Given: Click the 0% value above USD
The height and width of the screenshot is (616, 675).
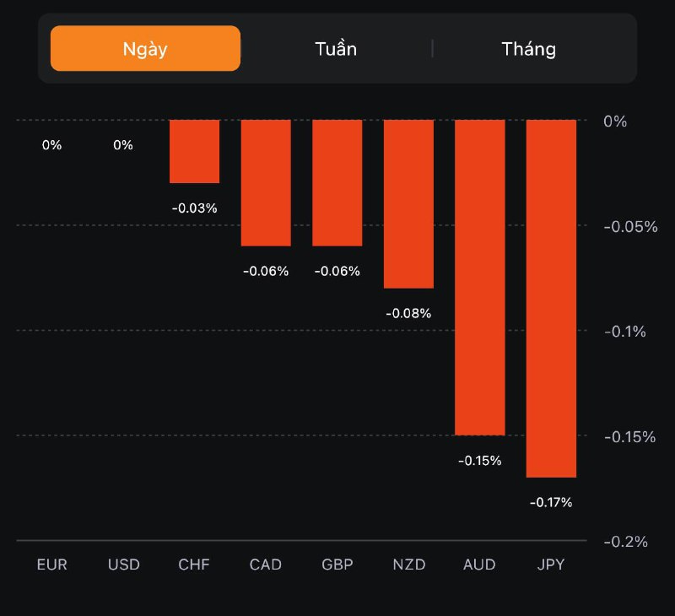Looking at the screenshot, I should click(x=123, y=145).
